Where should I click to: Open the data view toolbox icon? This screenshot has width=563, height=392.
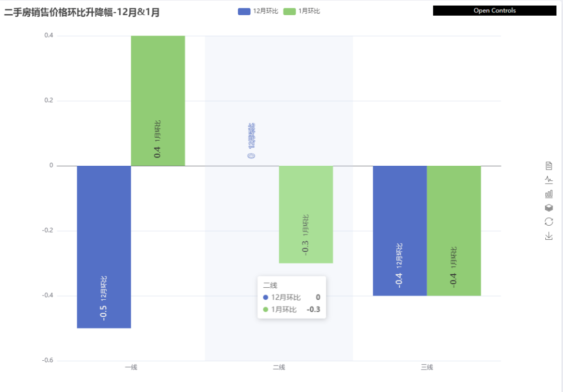point(548,165)
